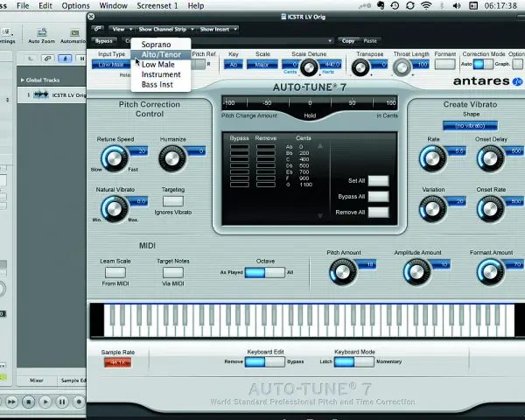Click the Antares logo

487,81
